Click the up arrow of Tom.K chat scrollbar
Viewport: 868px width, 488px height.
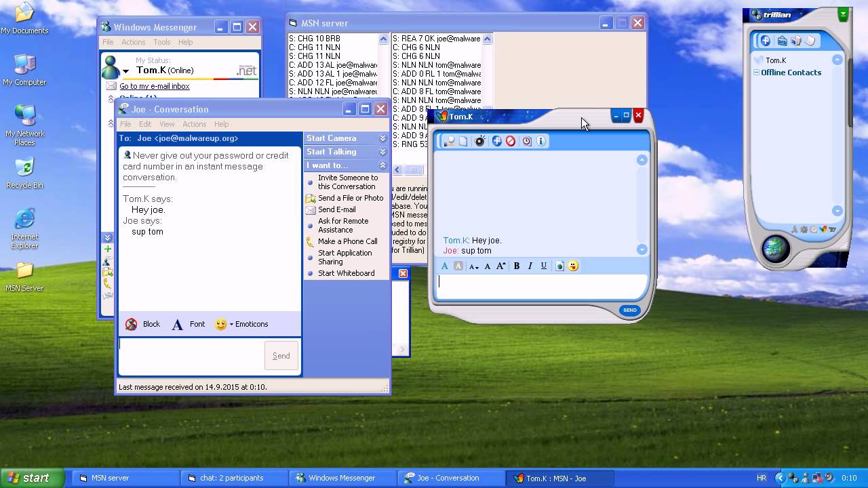642,160
